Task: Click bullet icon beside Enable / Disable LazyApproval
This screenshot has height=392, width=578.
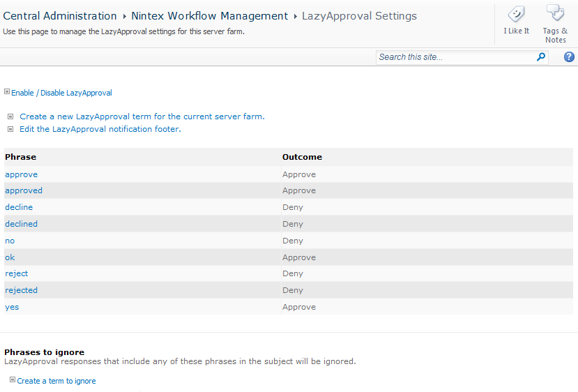Action: tap(7, 91)
